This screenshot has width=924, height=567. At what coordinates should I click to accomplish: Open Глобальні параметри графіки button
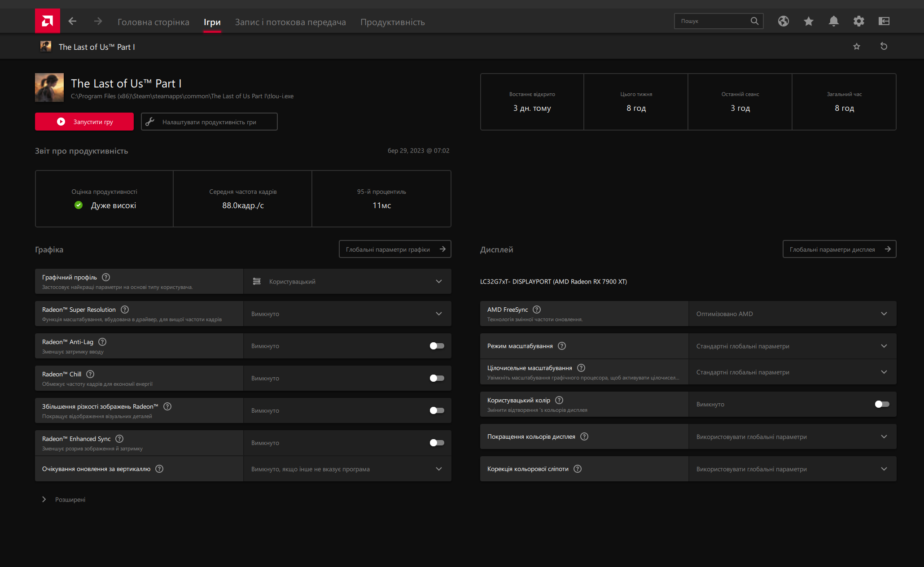(x=395, y=249)
